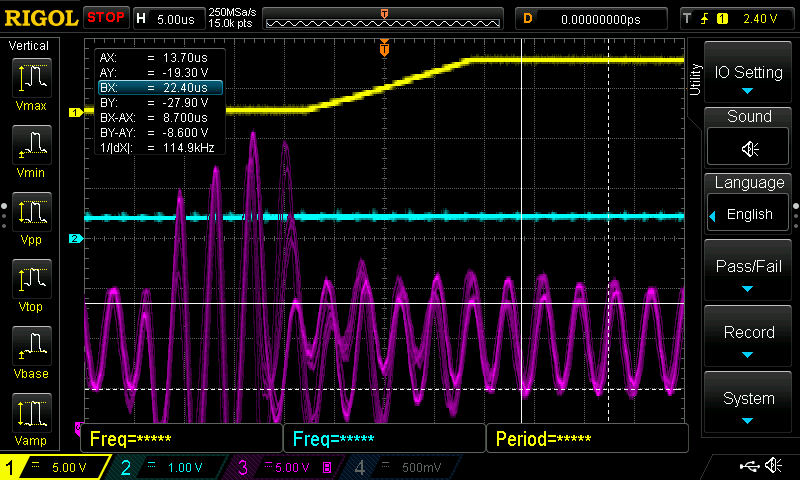
Task: Open the Record menu item
Action: (749, 339)
